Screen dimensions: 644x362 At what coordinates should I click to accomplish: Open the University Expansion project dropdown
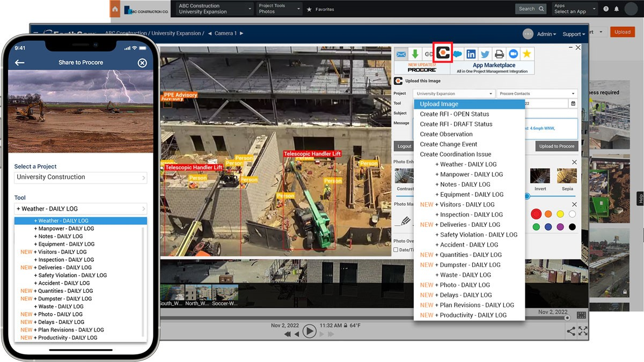click(454, 94)
